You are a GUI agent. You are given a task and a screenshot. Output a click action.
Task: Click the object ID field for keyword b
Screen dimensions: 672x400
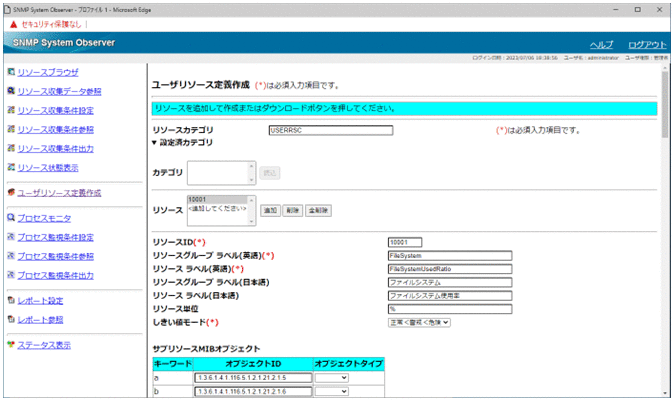pyautogui.click(x=253, y=391)
